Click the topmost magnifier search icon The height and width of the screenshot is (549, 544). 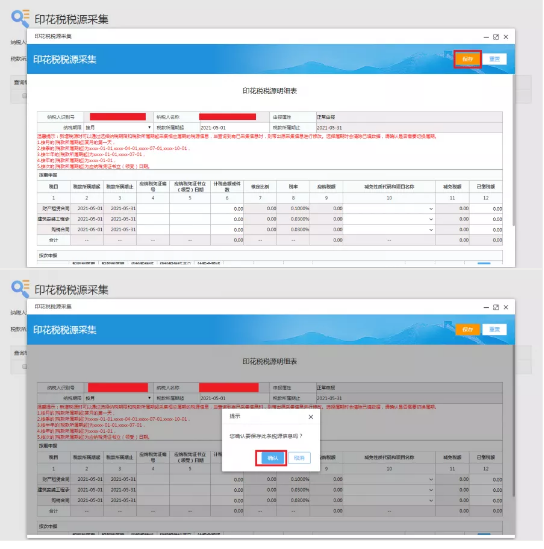pyautogui.click(x=20, y=18)
